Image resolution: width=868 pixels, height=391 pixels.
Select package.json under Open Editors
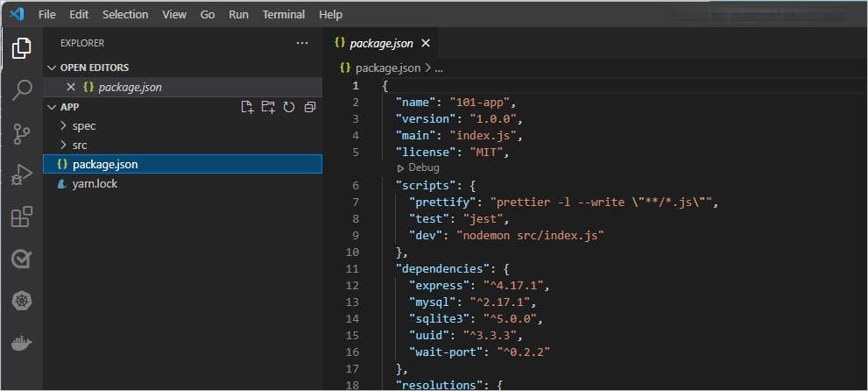tap(182, 87)
